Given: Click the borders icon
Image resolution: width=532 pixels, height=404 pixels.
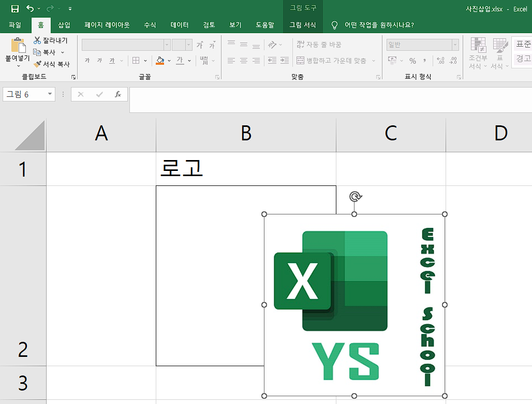Looking at the screenshot, I should tap(136, 61).
